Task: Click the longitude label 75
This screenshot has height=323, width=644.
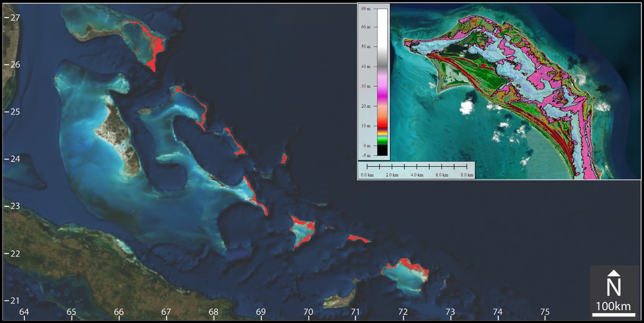Action: (545, 312)
